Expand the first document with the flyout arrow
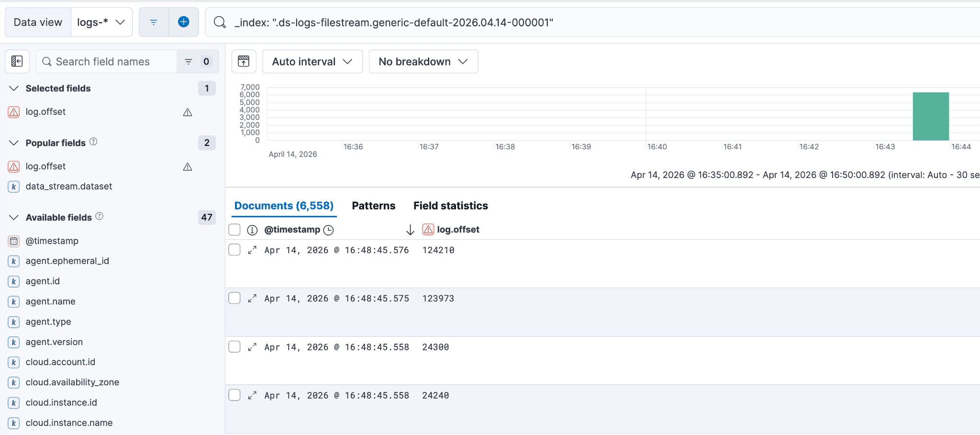This screenshot has width=980, height=435. pos(252,250)
